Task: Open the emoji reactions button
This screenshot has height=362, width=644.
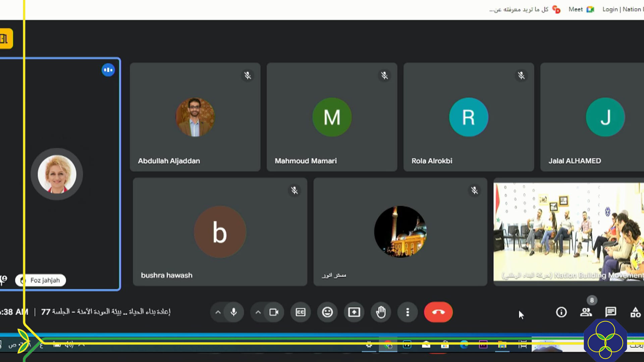Action: click(x=327, y=312)
